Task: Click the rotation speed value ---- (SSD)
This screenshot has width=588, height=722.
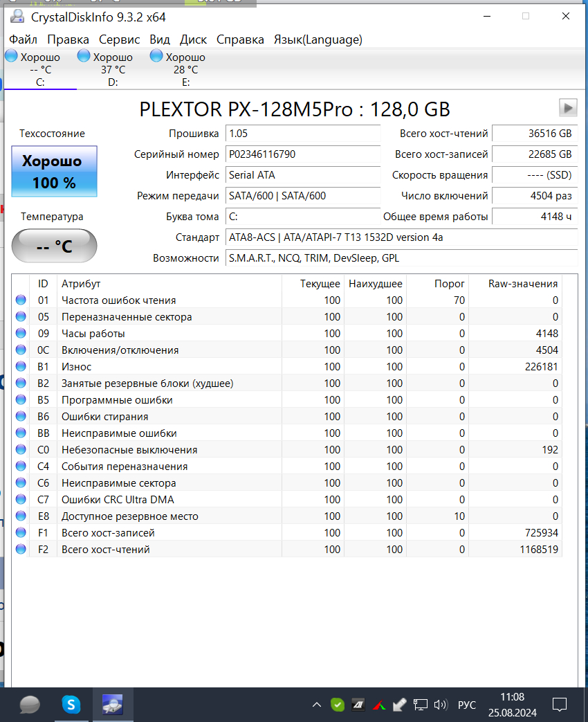Action: pos(535,175)
